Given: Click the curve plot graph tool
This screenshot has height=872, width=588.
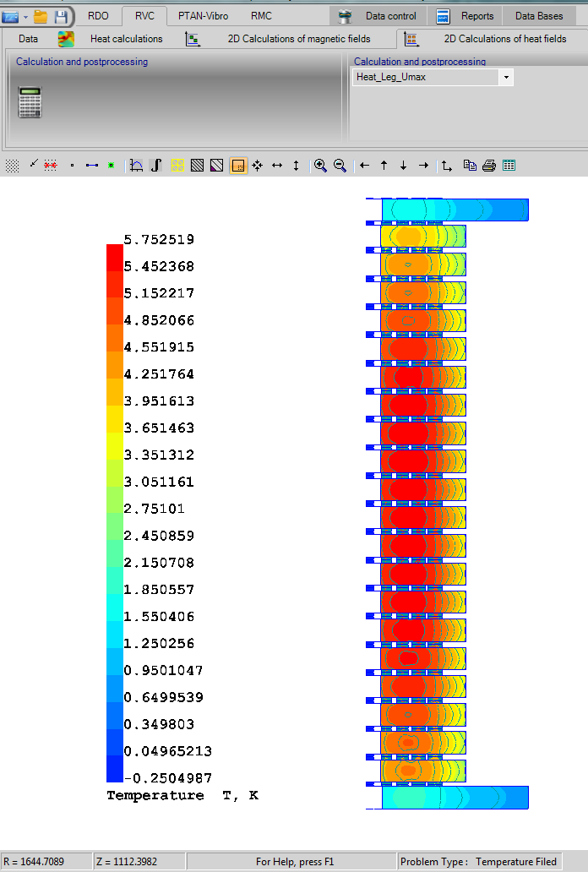Looking at the screenshot, I should click(136, 165).
